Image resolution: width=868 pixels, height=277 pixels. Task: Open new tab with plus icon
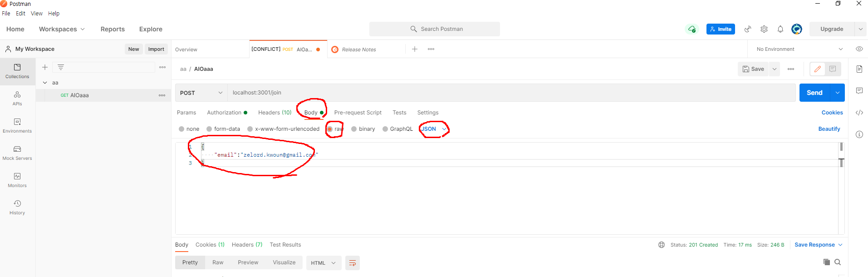(x=415, y=49)
